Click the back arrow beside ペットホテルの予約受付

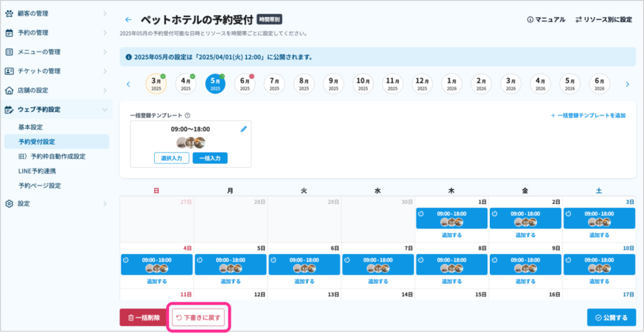coord(128,20)
